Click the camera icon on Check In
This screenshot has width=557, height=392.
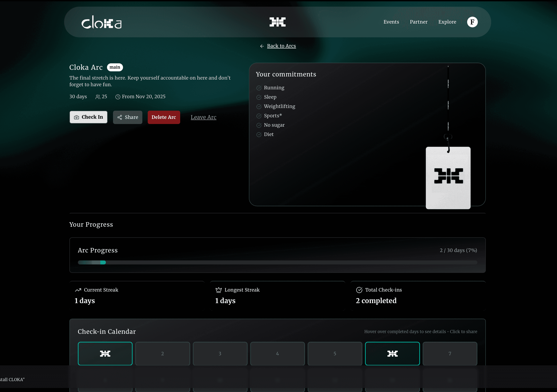(x=77, y=117)
